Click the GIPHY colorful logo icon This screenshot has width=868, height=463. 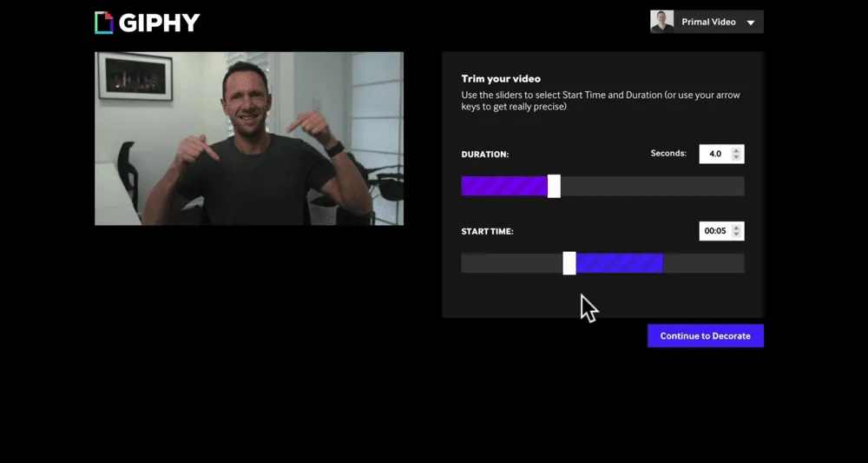(104, 23)
